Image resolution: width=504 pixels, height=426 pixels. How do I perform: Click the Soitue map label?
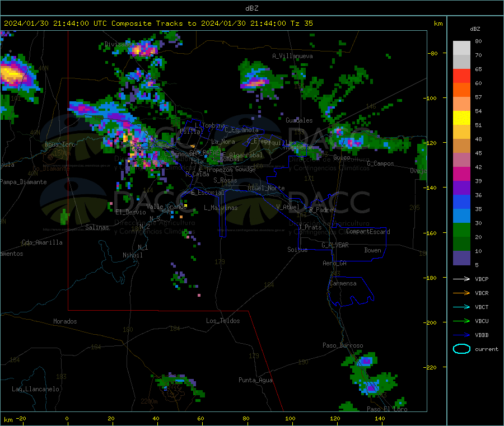tap(297, 250)
